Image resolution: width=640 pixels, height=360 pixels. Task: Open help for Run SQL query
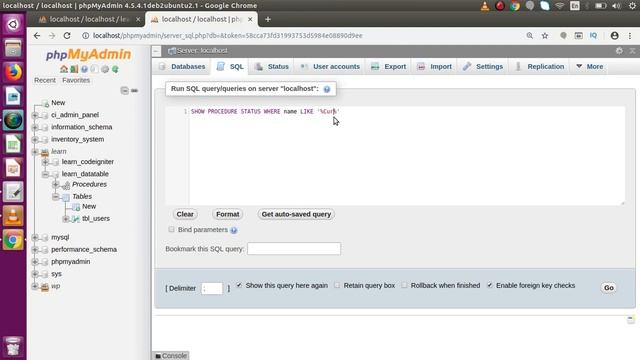click(x=327, y=89)
